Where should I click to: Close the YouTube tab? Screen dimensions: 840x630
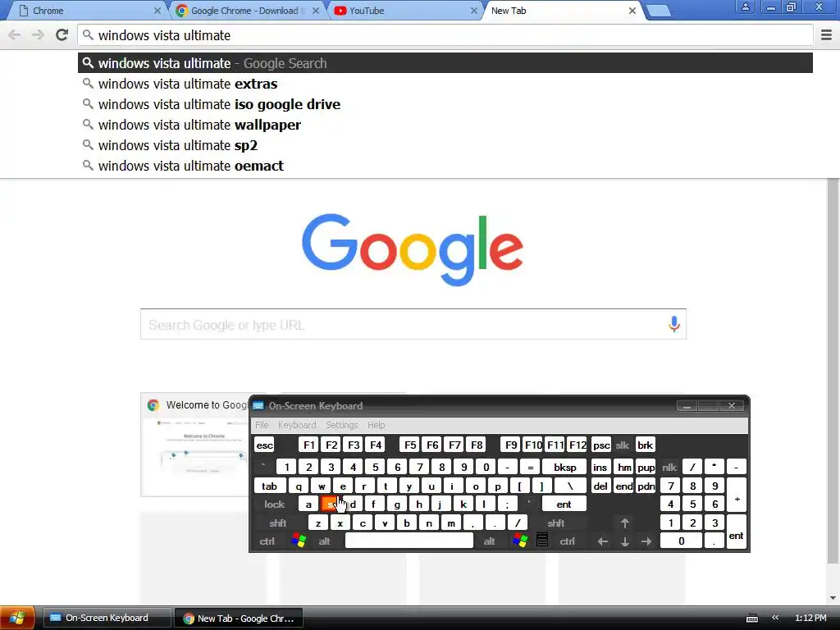(x=473, y=11)
